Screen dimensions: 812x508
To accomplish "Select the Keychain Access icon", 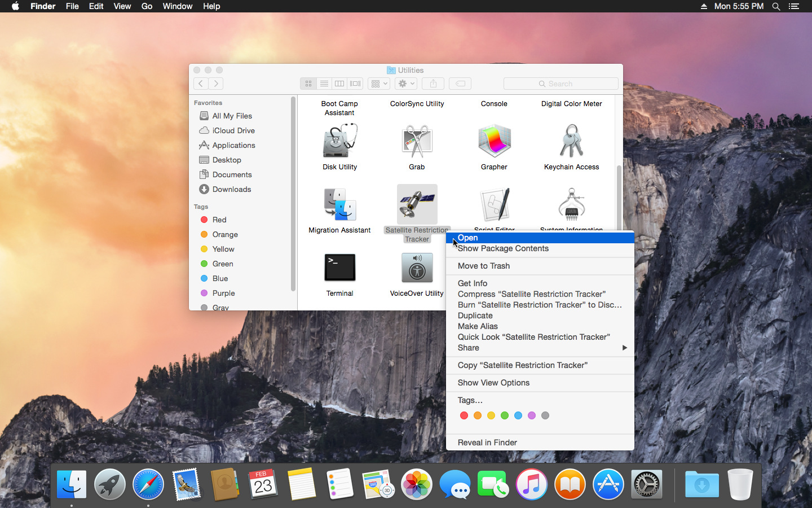I will 571,141.
